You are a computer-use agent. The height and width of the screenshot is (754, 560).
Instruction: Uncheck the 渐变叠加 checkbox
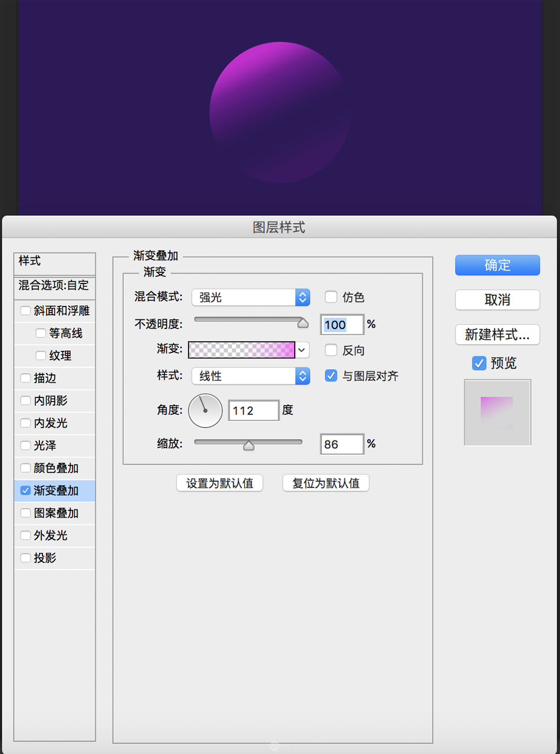tap(25, 490)
